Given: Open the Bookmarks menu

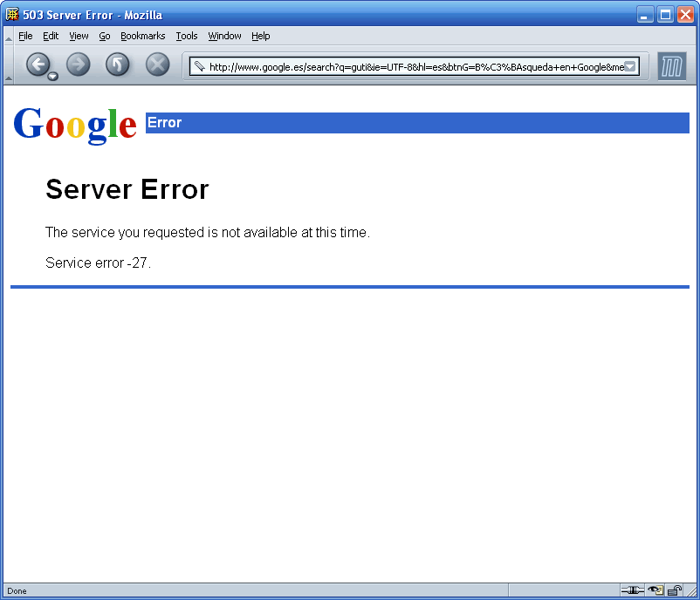Looking at the screenshot, I should 142,36.
